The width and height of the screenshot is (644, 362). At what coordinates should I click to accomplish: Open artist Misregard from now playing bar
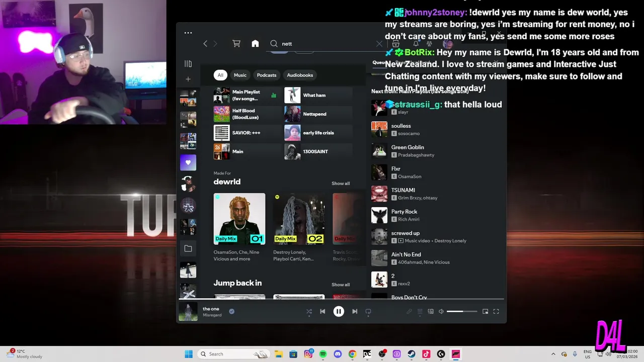point(212,315)
